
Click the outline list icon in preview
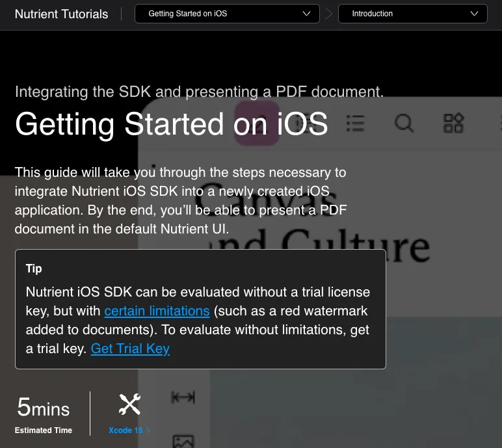point(355,123)
